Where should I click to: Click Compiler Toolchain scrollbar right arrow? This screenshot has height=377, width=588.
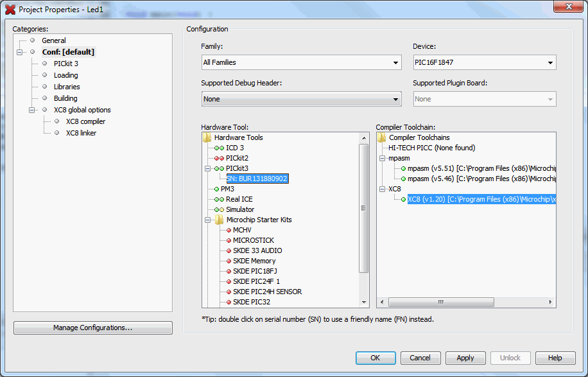tap(551, 302)
